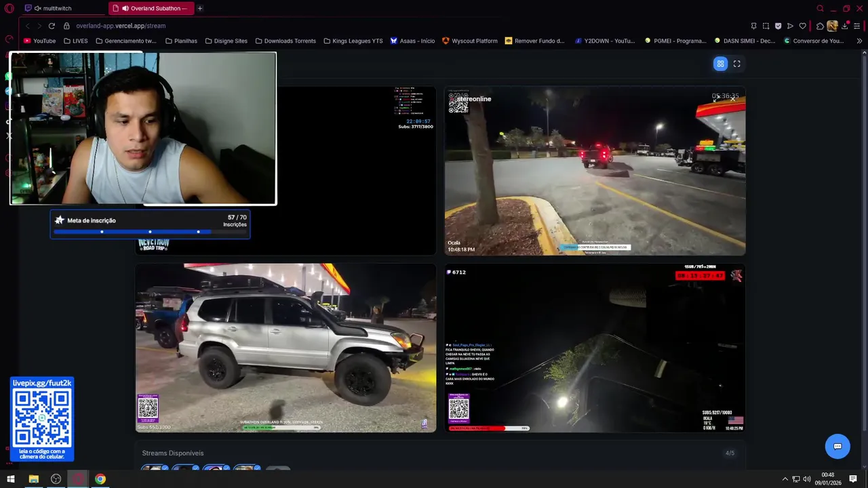868x488 pixels.
Task: Open the browser search tabs magnifier
Action: click(821, 8)
